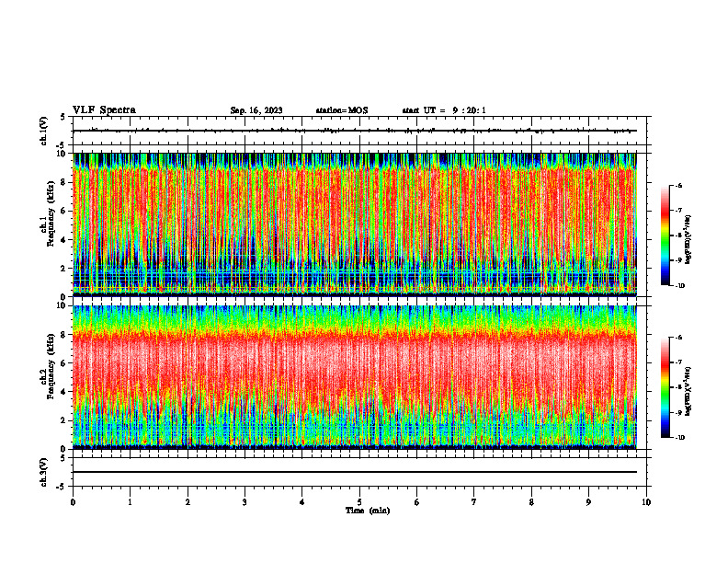Click the "-7" label on ch.2 colorbar
The width and height of the screenshot is (728, 563).
tap(678, 362)
